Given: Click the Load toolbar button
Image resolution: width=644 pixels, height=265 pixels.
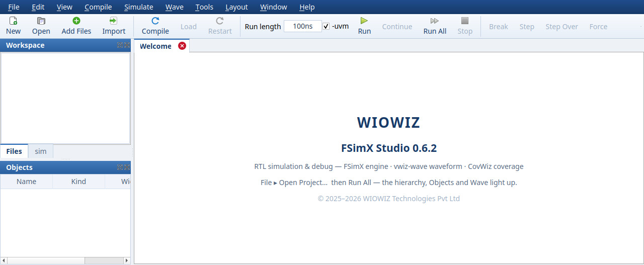Looking at the screenshot, I should tap(189, 27).
